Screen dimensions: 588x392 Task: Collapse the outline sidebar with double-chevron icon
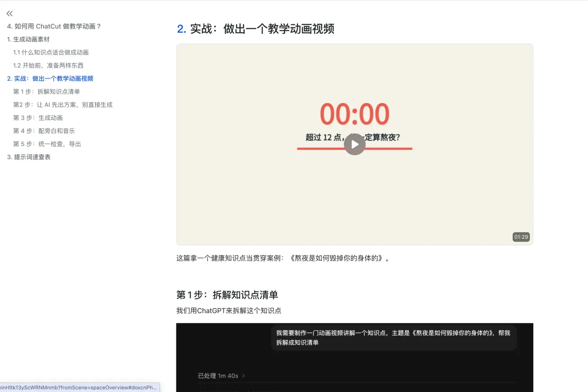tap(10, 13)
